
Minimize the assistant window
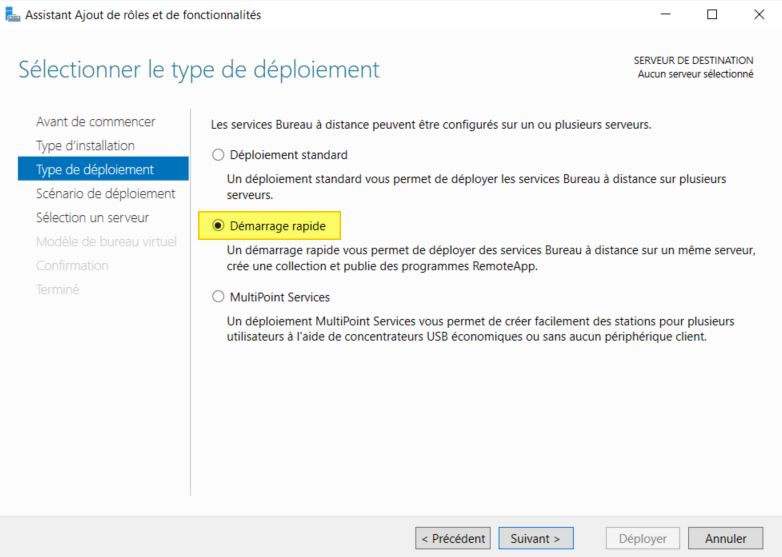tap(667, 14)
